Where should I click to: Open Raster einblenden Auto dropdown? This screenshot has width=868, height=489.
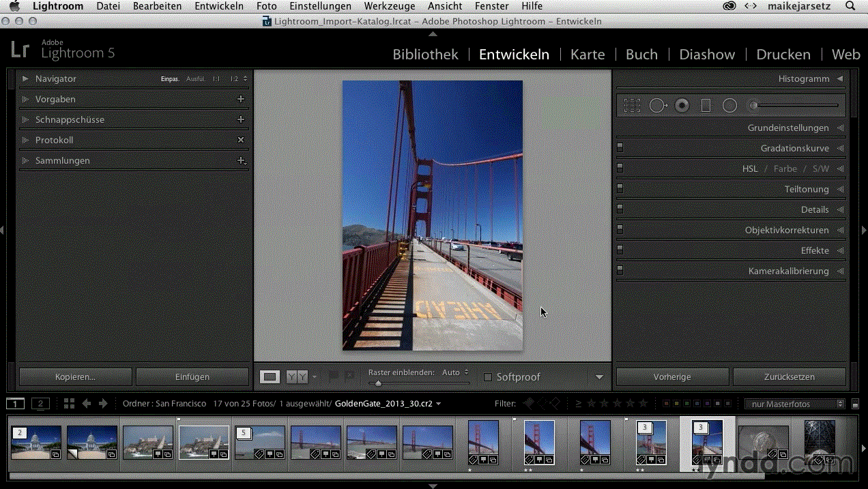455,372
